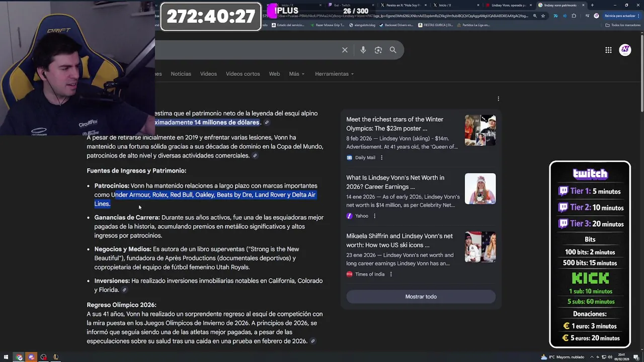Open AI overview three-dot options

tap(498, 99)
